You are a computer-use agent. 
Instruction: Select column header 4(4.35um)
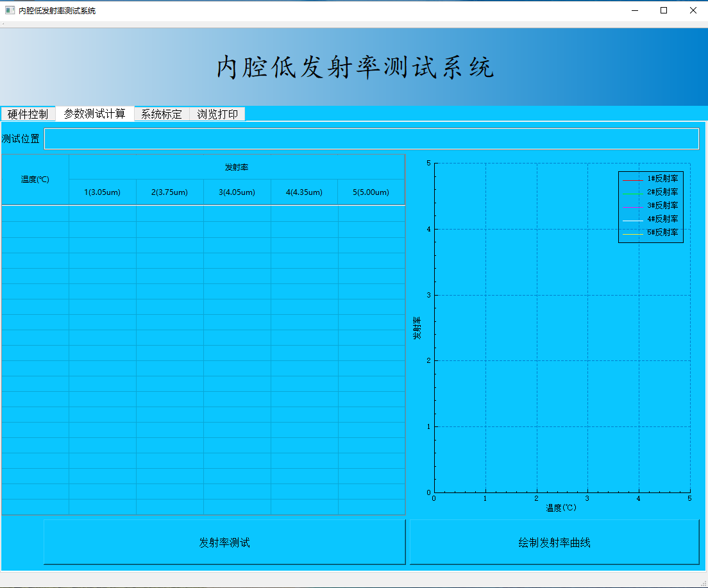(x=305, y=192)
